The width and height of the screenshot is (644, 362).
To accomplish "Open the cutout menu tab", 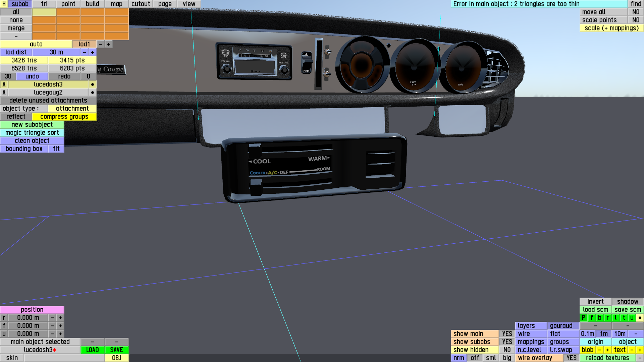I will click(141, 4).
